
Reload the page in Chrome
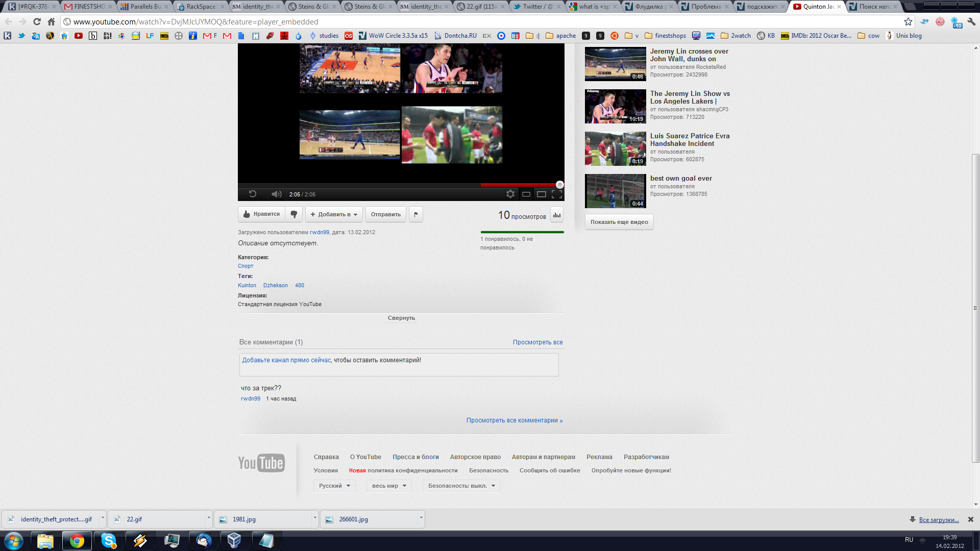pos(37,21)
